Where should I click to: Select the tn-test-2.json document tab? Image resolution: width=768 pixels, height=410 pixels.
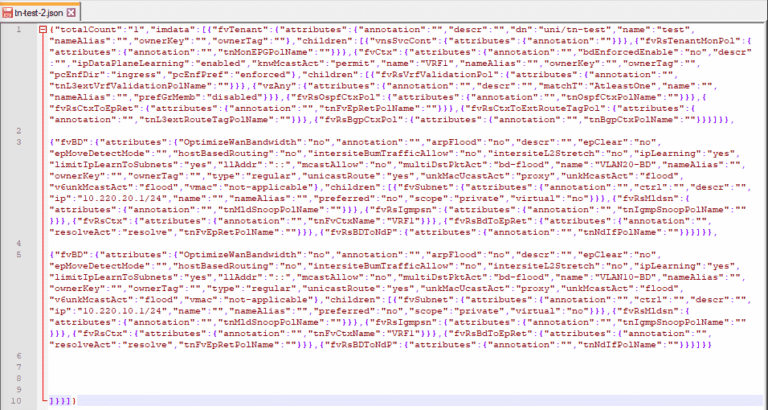[39, 12]
